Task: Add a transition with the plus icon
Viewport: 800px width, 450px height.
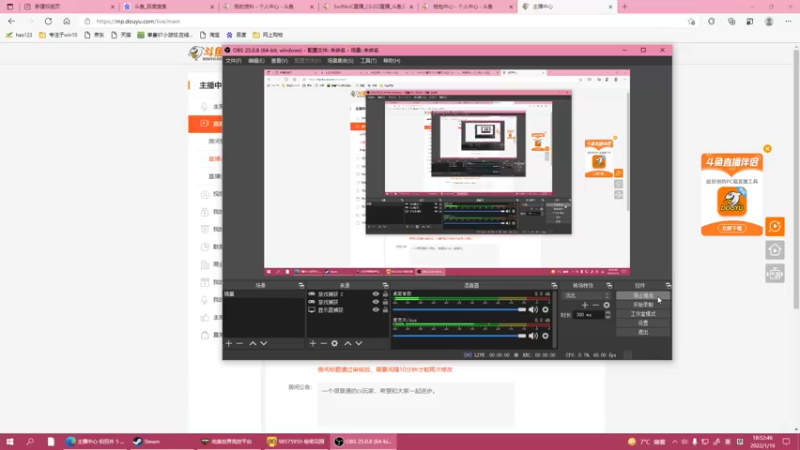Action: tap(585, 305)
